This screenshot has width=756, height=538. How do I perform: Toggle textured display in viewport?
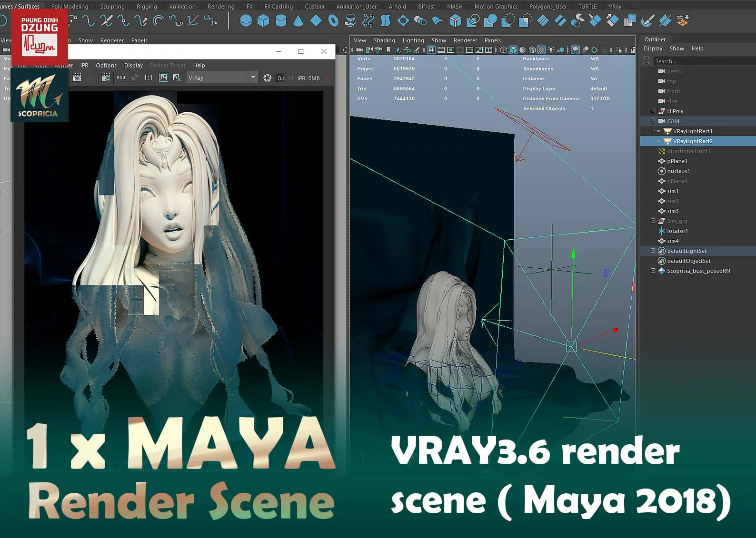[542, 50]
